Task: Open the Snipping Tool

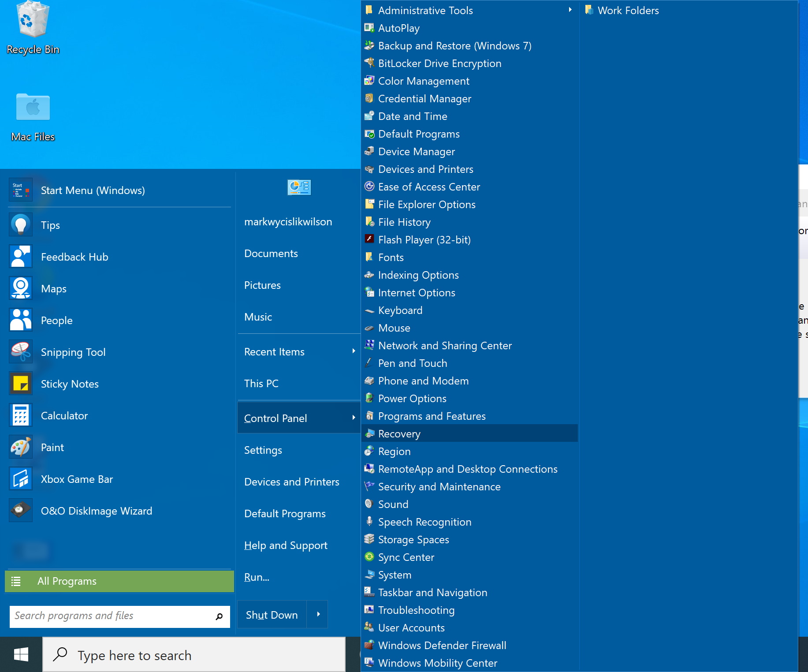Action: click(x=73, y=352)
